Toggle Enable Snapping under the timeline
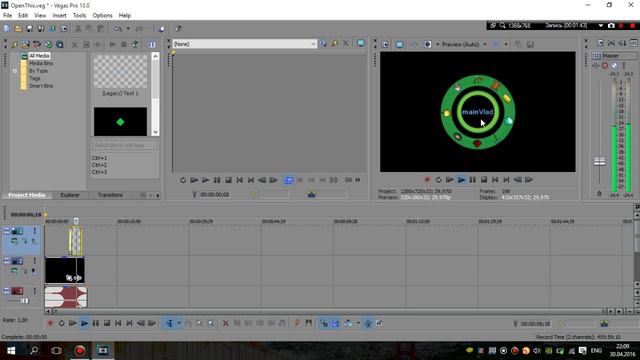This screenshot has width=640, height=360. tap(324, 323)
